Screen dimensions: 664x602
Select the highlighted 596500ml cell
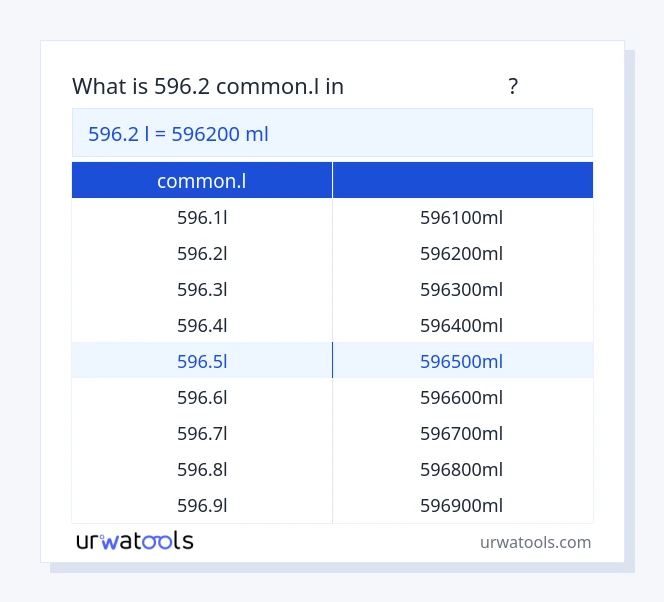tap(462, 361)
